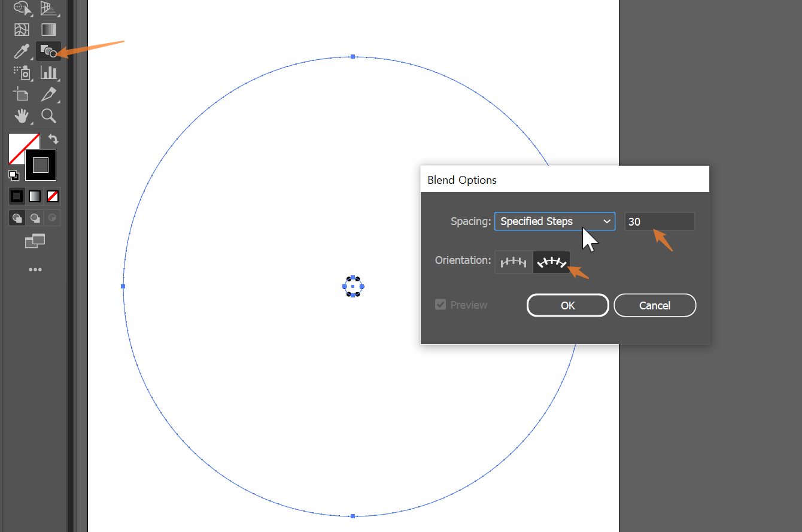Choose Align to Page orientation
Image resolution: width=802 pixels, height=532 pixels.
pyautogui.click(x=514, y=262)
